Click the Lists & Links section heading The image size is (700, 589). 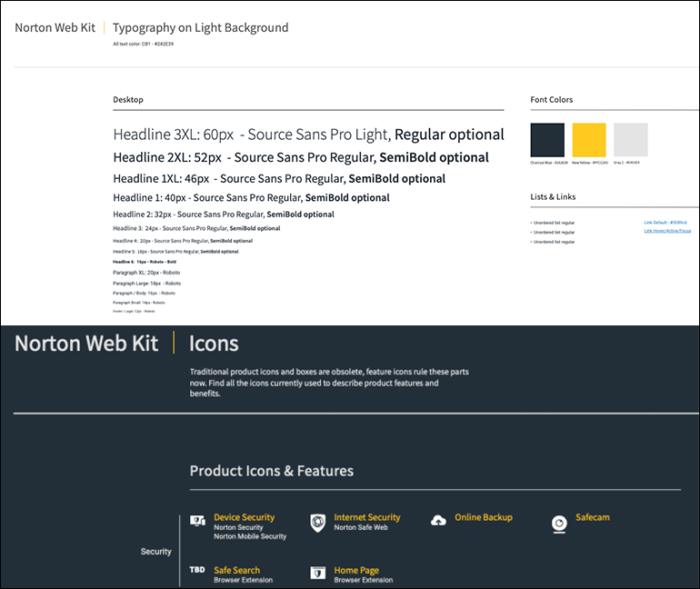tap(553, 196)
